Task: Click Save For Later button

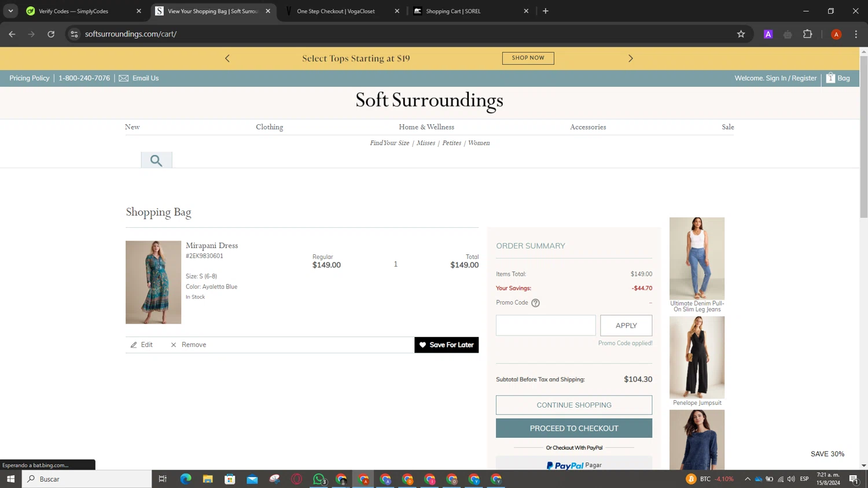Action: point(447,345)
